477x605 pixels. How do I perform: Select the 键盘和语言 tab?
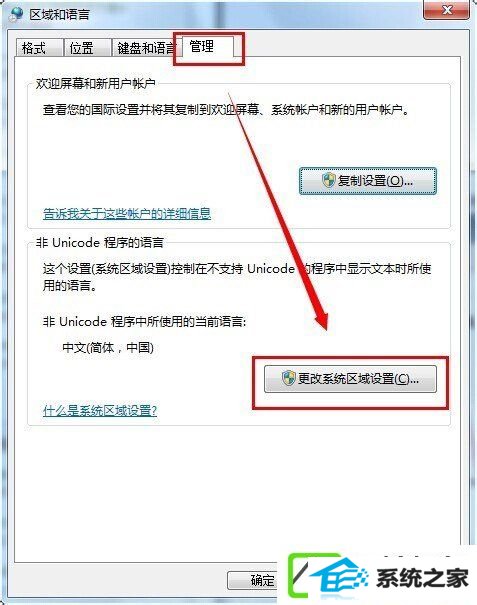tap(145, 48)
